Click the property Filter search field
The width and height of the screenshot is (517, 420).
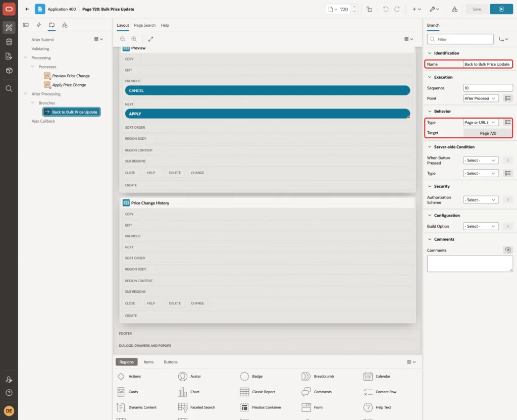click(460, 39)
